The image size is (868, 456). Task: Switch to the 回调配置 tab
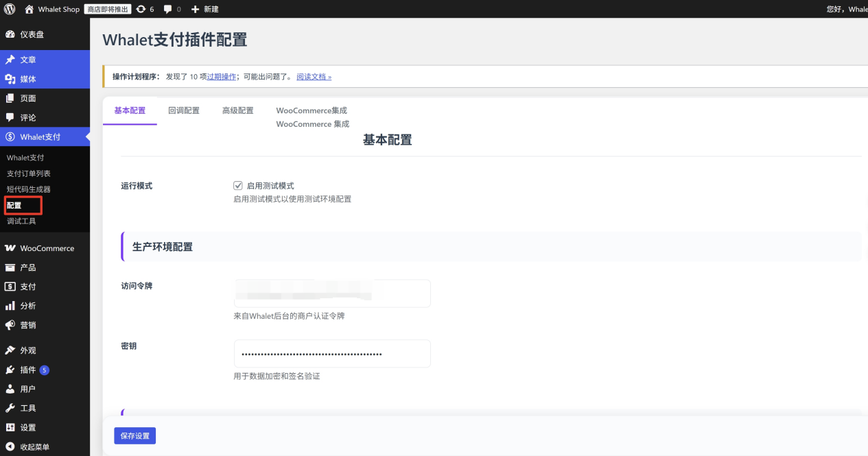click(184, 109)
